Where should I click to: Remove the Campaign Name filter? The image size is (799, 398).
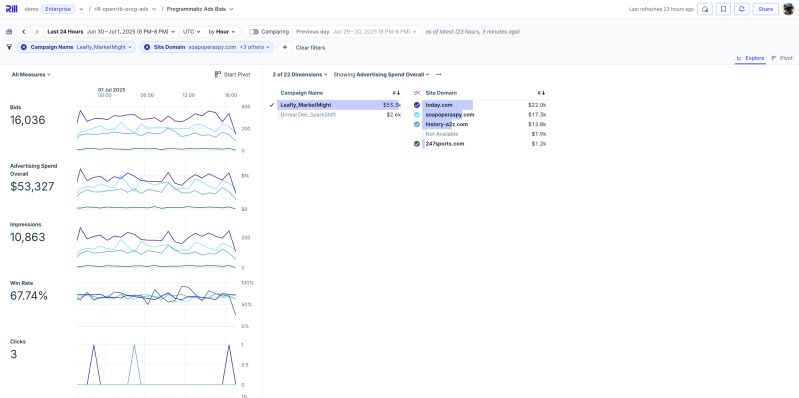coord(23,47)
